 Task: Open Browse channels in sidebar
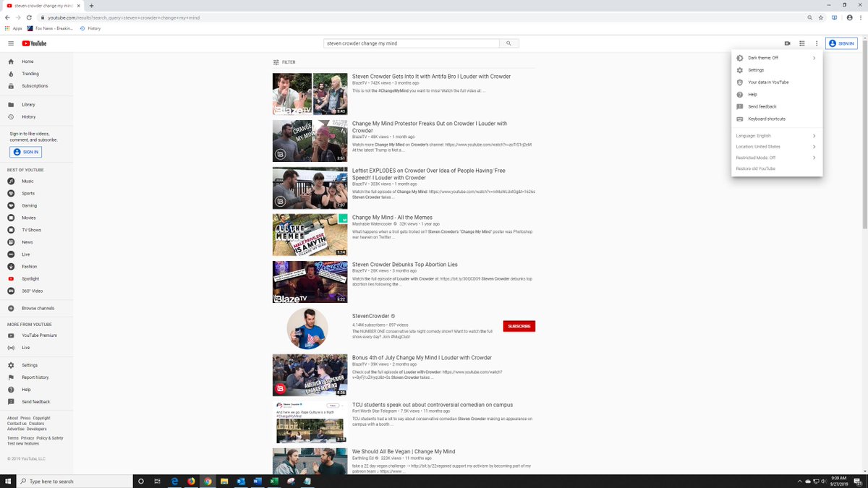(36, 308)
